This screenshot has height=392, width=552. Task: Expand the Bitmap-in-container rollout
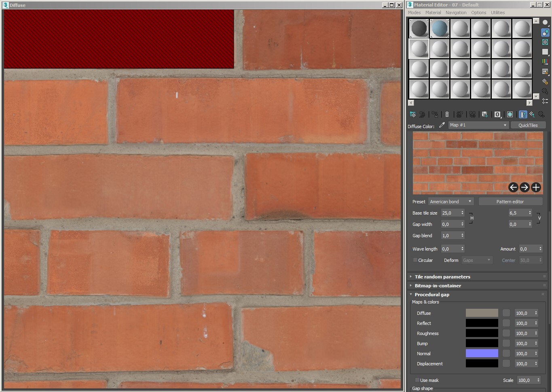point(438,286)
